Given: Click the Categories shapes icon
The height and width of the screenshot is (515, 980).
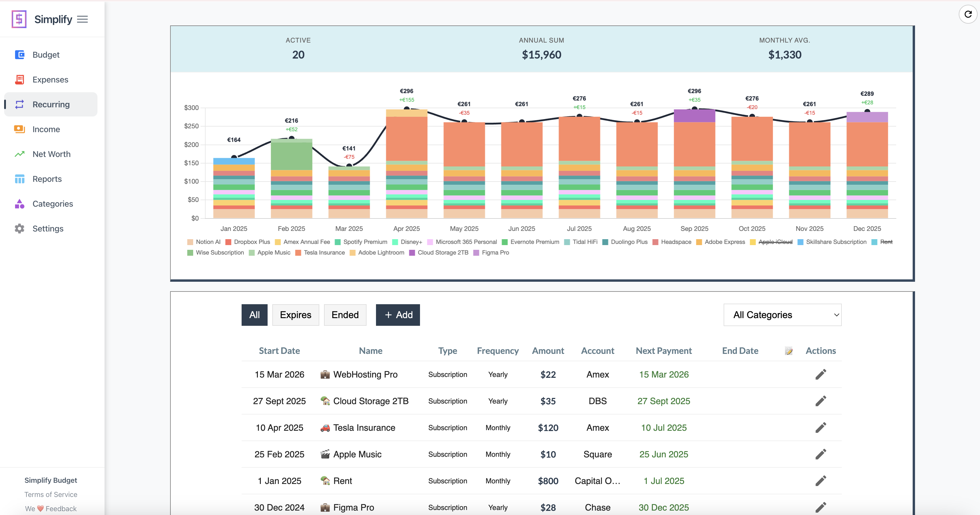Looking at the screenshot, I should pyautogui.click(x=19, y=204).
